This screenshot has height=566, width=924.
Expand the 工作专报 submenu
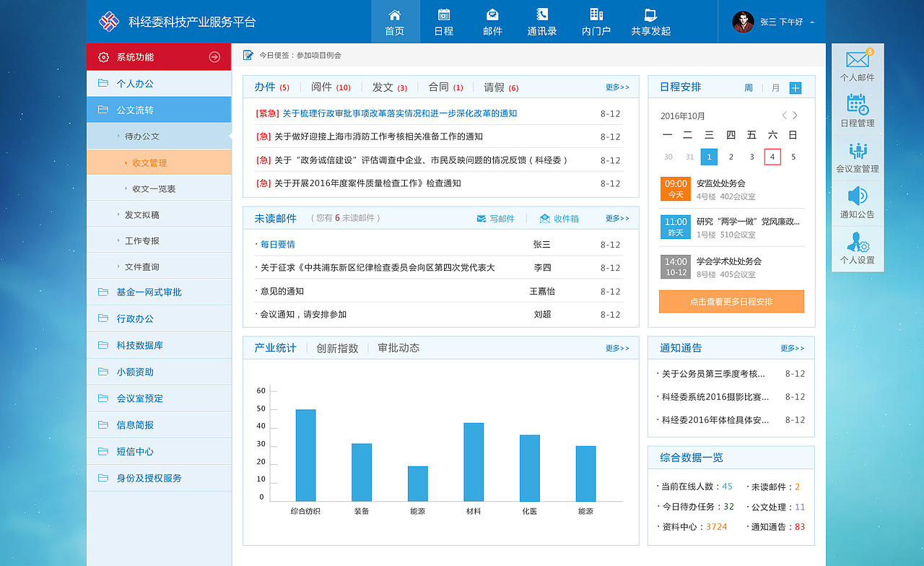pos(159,241)
